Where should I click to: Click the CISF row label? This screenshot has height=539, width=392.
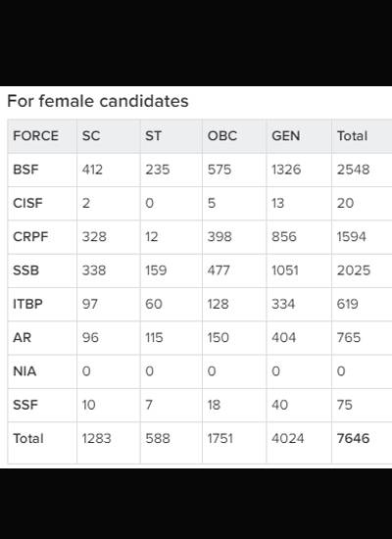point(27,203)
